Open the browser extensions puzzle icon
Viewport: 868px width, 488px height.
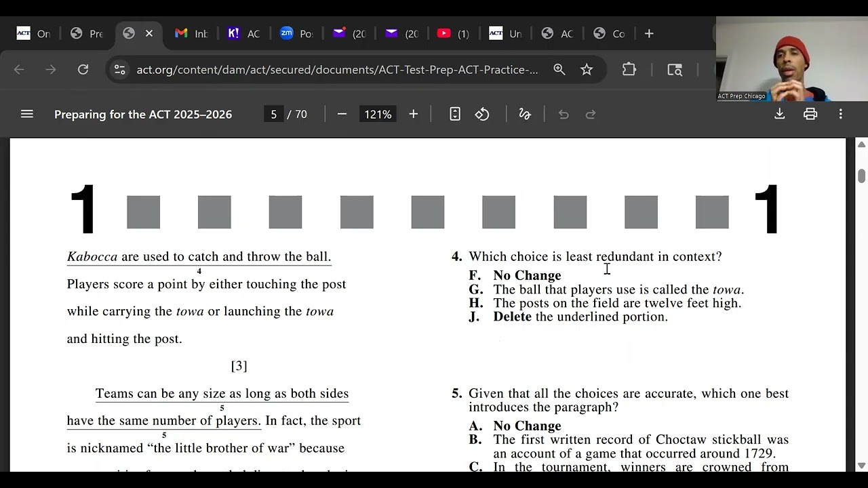coord(629,69)
